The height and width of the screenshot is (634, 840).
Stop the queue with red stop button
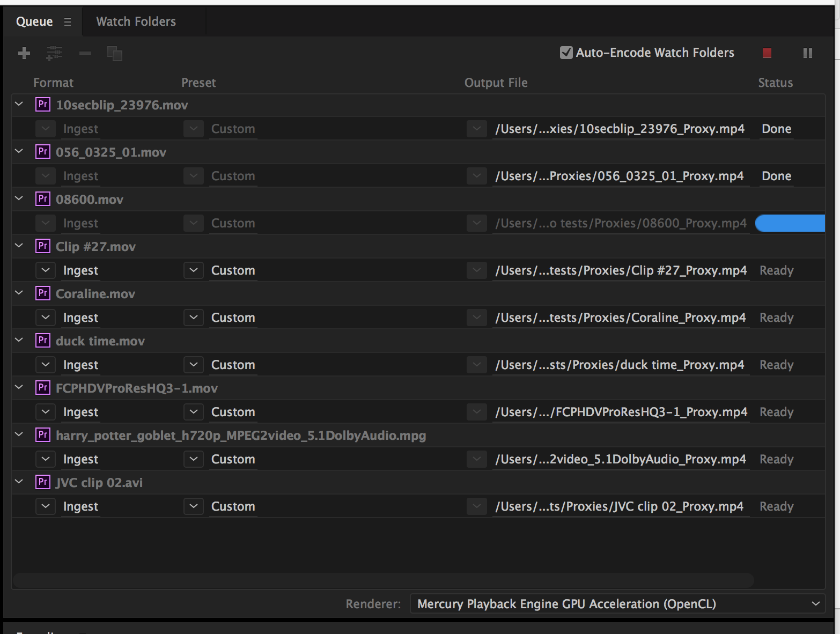click(767, 53)
